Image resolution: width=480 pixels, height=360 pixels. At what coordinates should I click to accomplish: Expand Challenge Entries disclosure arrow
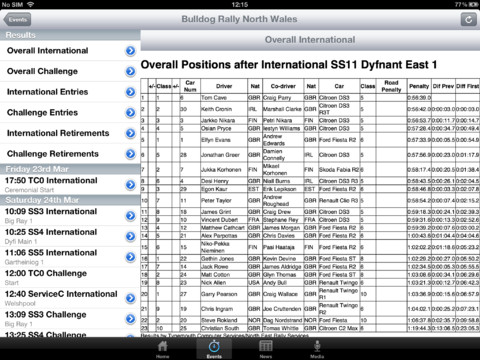pyautogui.click(x=131, y=113)
